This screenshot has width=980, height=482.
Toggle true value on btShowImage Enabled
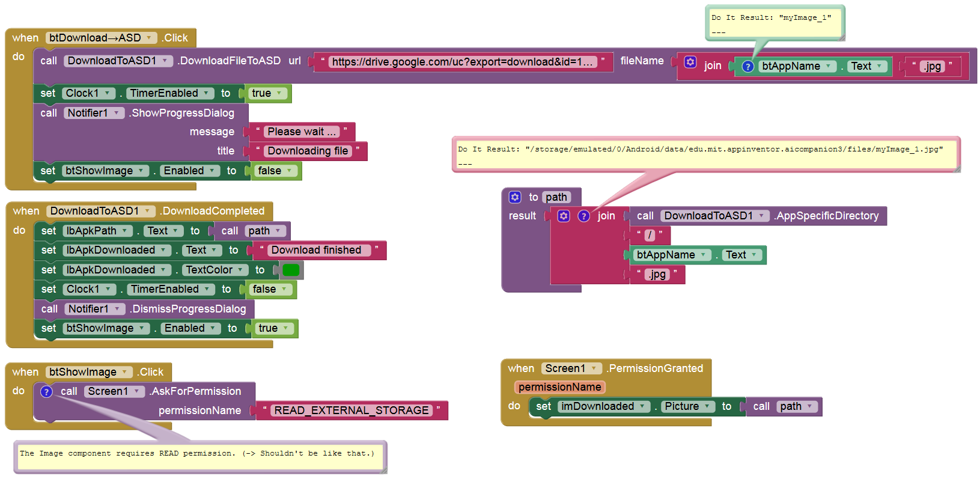(273, 328)
